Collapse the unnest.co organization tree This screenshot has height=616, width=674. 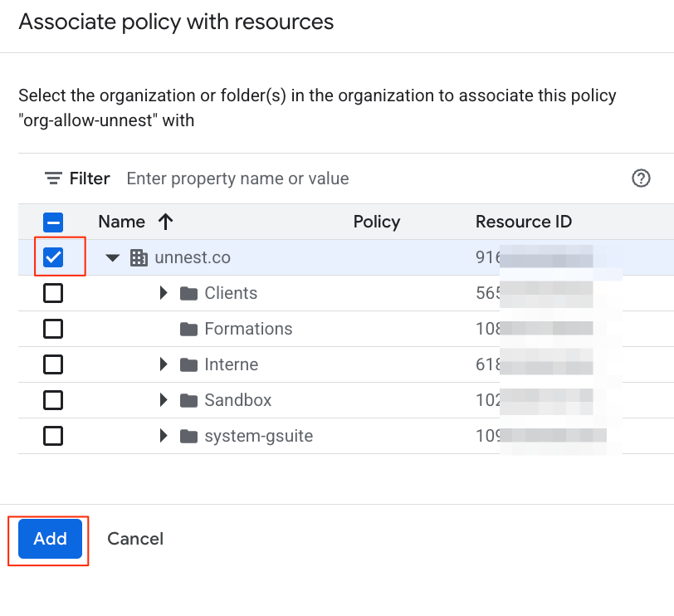[x=114, y=258]
